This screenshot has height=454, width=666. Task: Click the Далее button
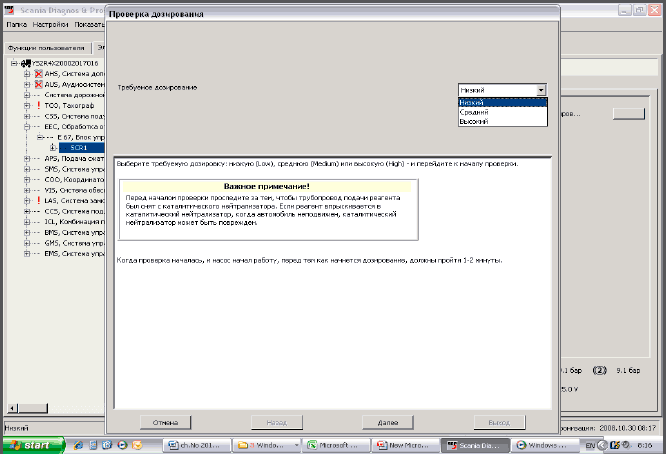point(388,423)
